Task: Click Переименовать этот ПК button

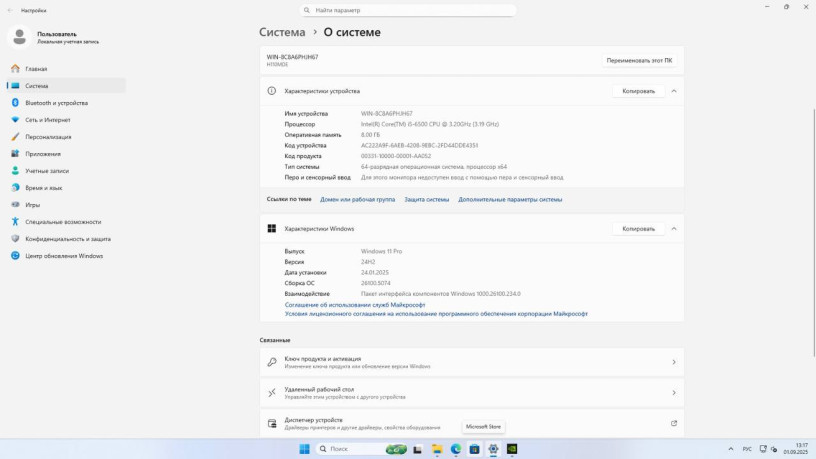Action: (639, 60)
